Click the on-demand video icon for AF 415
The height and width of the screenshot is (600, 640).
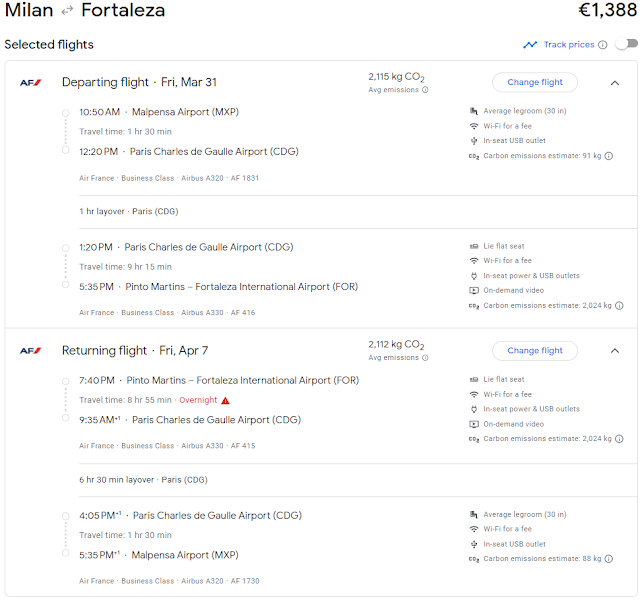[x=473, y=424]
